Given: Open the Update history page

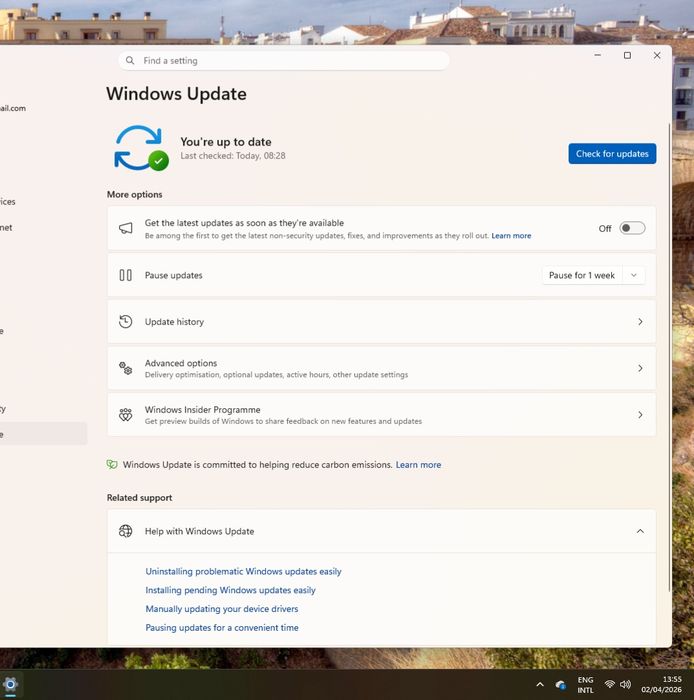Looking at the screenshot, I should click(x=381, y=322).
